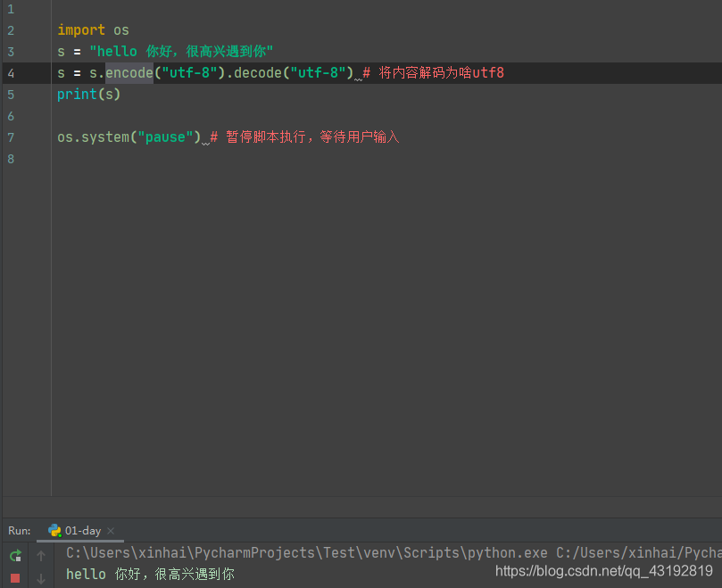Click the Run: panel label
This screenshot has height=588, width=722.
pos(20,530)
